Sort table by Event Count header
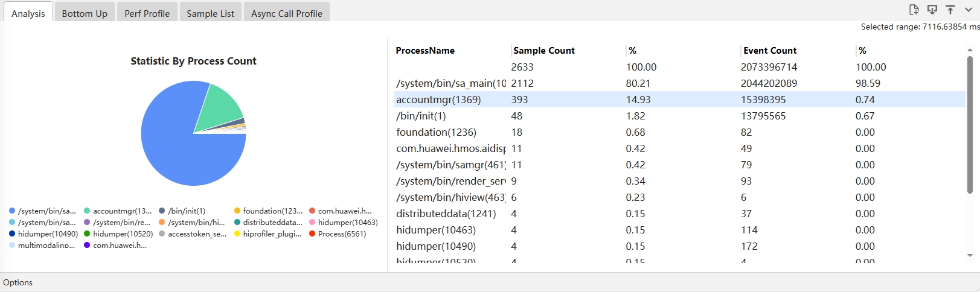 pos(770,51)
